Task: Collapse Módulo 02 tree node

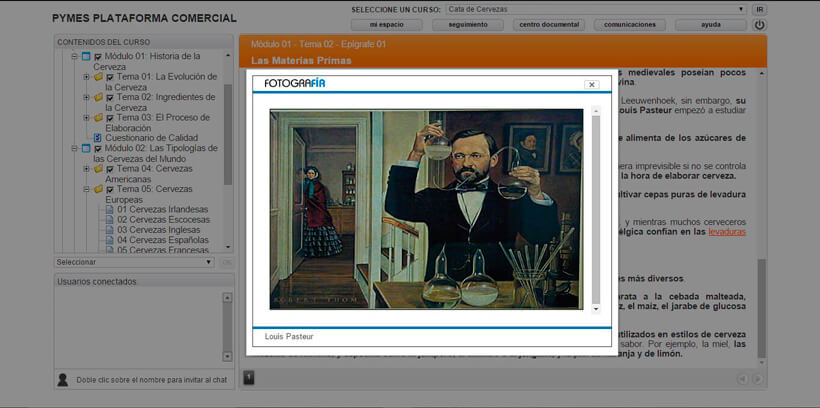Action: (74, 149)
